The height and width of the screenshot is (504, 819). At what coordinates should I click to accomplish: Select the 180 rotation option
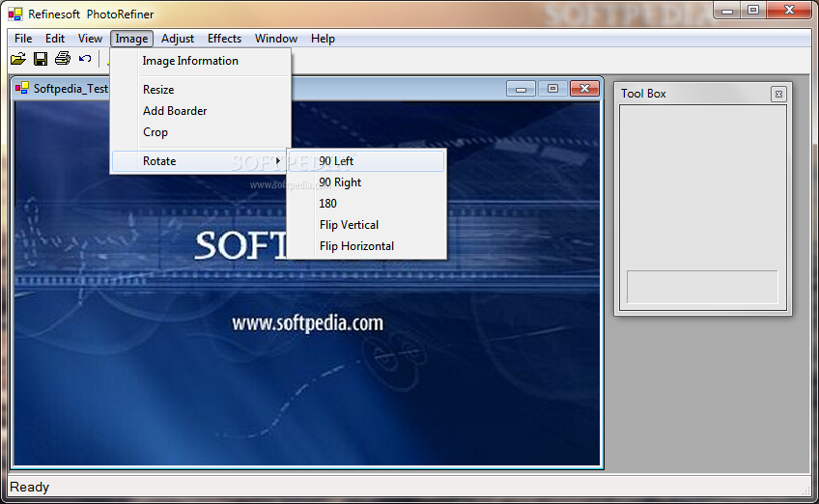coord(366,204)
